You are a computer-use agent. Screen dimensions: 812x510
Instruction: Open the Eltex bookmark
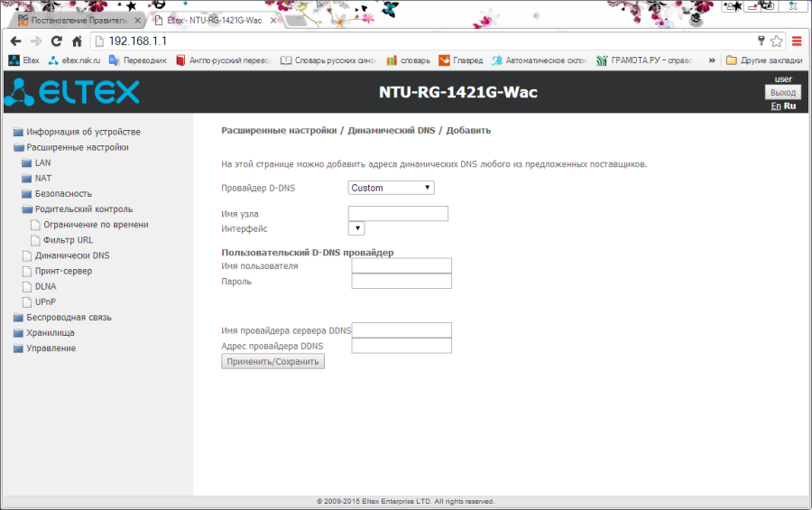pyautogui.click(x=24, y=60)
